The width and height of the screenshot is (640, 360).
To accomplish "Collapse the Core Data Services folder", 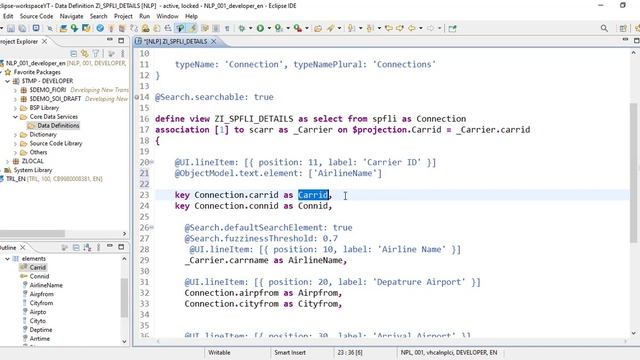I will click(x=15, y=117).
